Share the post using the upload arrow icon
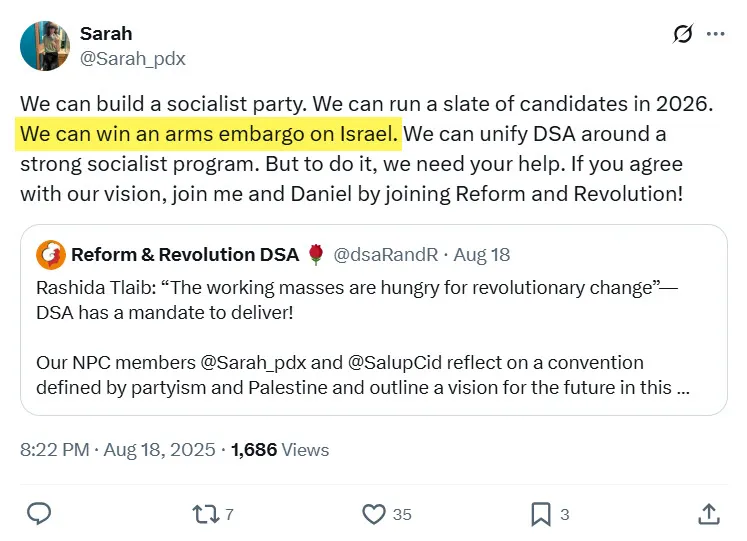The height and width of the screenshot is (541, 747). tap(708, 514)
